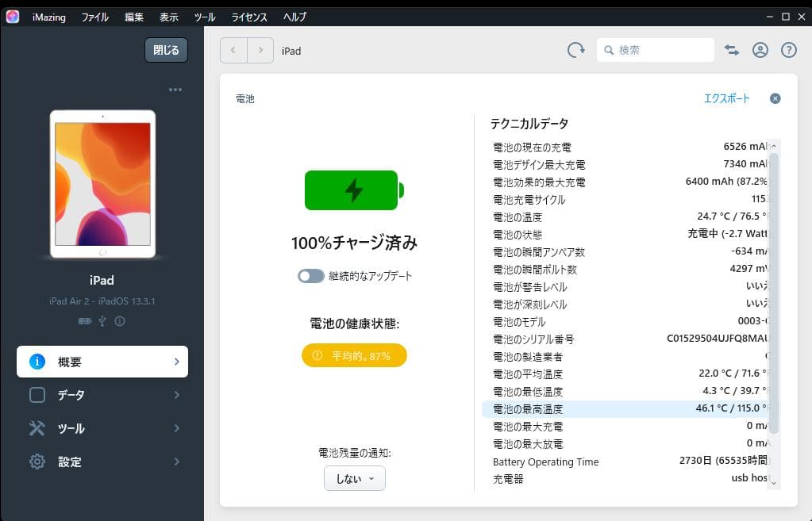812x521 pixels.
Task: Expand the ツール sidebar section
Action: click(x=102, y=428)
